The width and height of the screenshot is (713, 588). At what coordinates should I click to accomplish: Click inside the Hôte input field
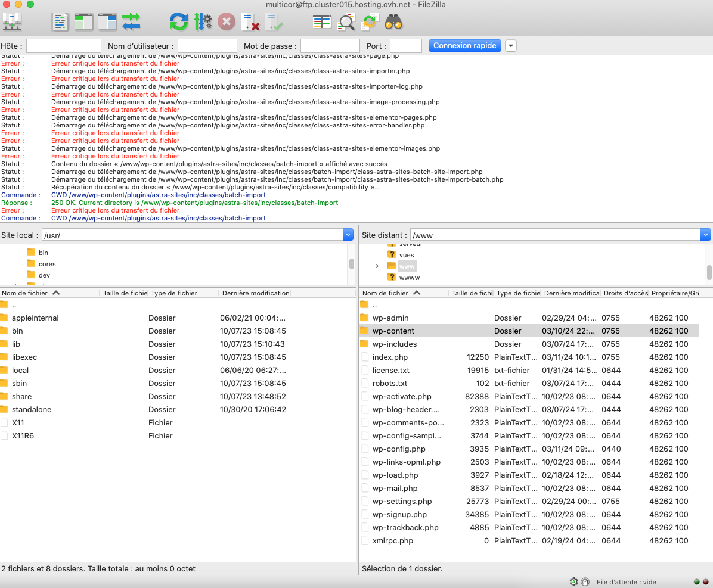(x=64, y=46)
